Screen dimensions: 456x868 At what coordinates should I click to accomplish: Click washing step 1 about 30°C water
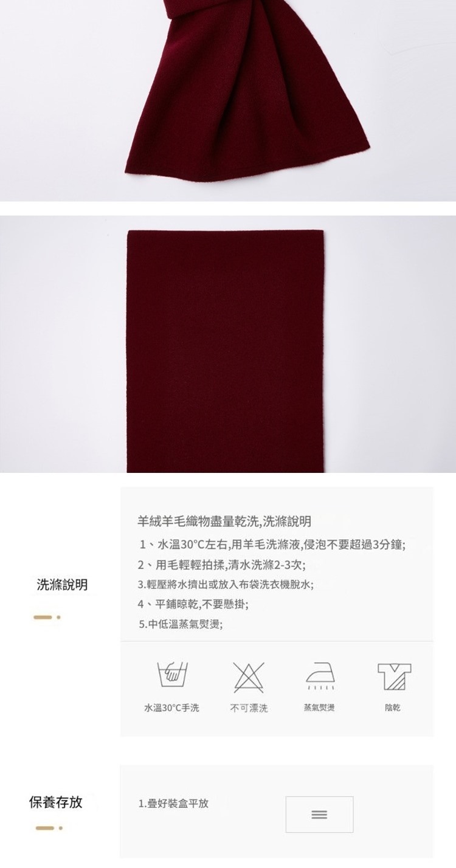coord(272,543)
